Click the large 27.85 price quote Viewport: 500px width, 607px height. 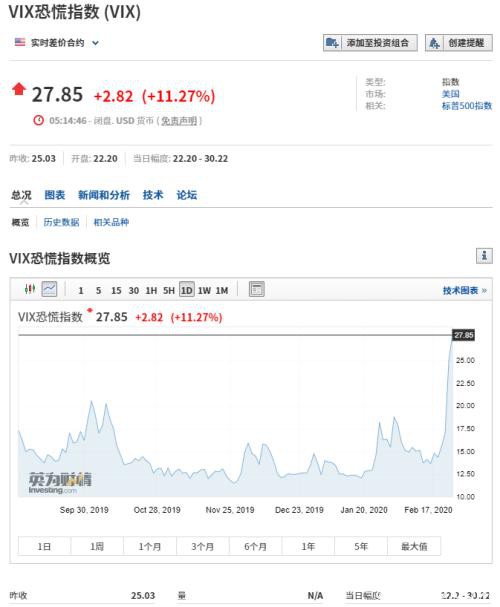click(x=57, y=95)
